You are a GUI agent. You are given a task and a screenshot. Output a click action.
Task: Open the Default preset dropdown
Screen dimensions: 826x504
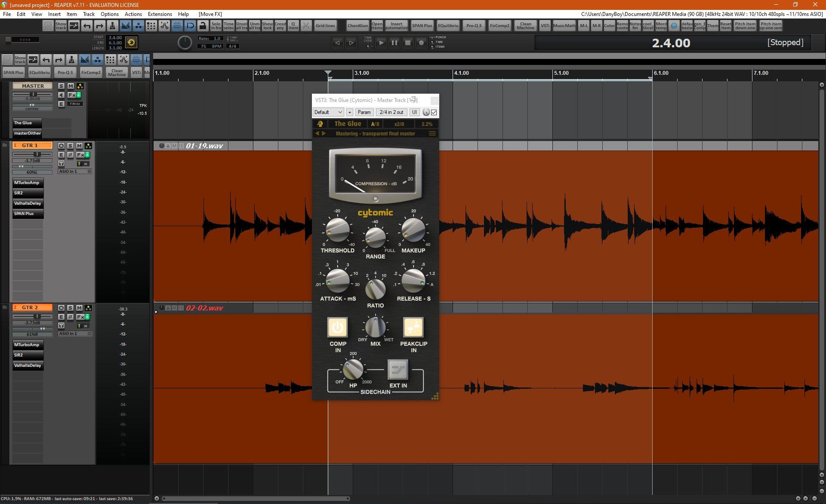[328, 112]
